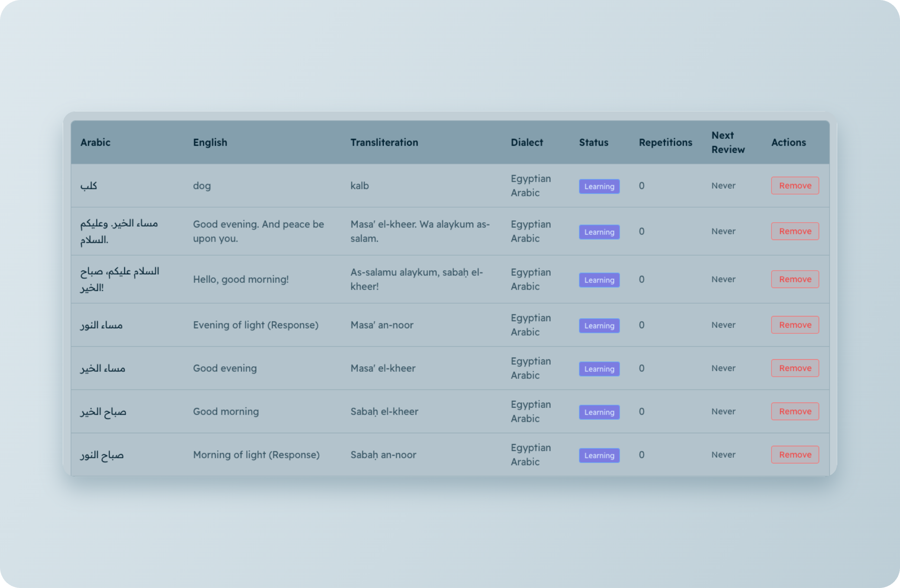Image resolution: width=900 pixels, height=588 pixels.
Task: Click the Repetitions column header
Action: (665, 142)
